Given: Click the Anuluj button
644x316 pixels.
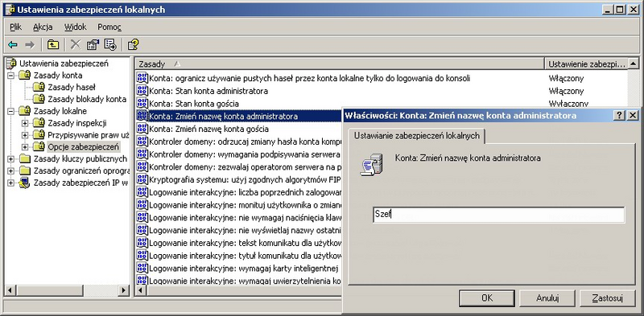Looking at the screenshot, I should click(547, 298).
